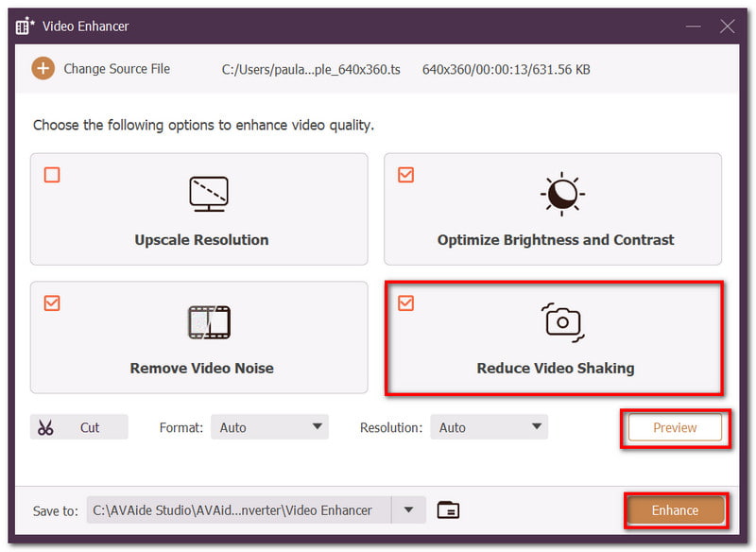
Task: Click the 640x360/00:00:13/631.56 KB file info
Action: point(507,70)
